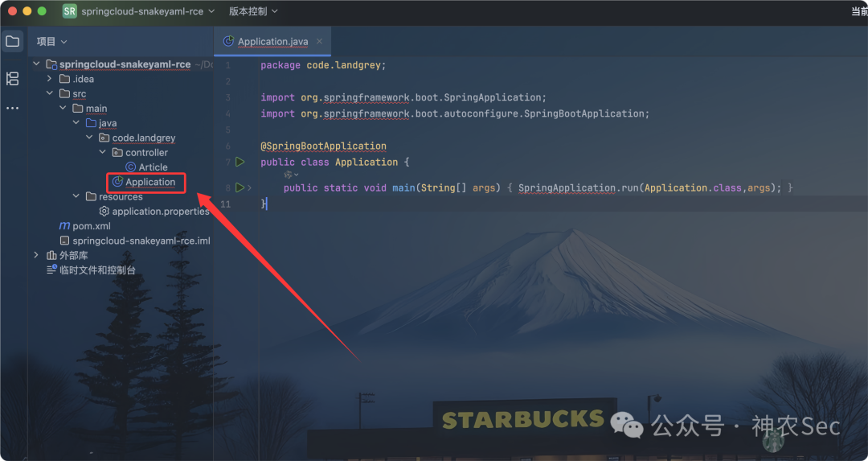Select 临时文件和控制台 node
The width and height of the screenshot is (868, 461).
[97, 270]
